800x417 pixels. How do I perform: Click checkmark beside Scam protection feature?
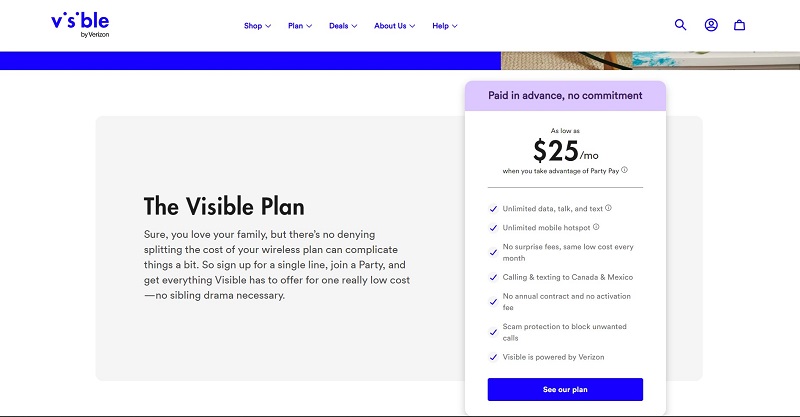click(493, 332)
